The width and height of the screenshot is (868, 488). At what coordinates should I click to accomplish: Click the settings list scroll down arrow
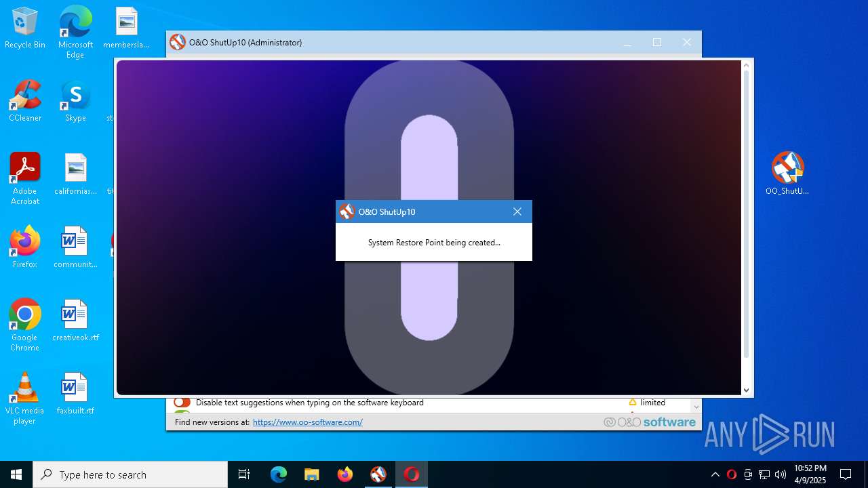[x=696, y=407]
